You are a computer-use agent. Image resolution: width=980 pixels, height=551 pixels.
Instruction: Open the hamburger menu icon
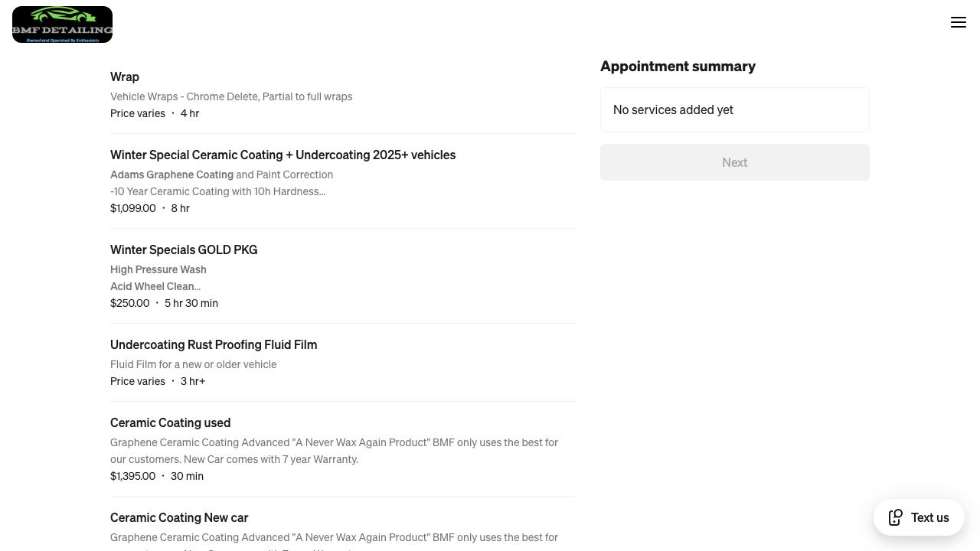pyautogui.click(x=959, y=22)
